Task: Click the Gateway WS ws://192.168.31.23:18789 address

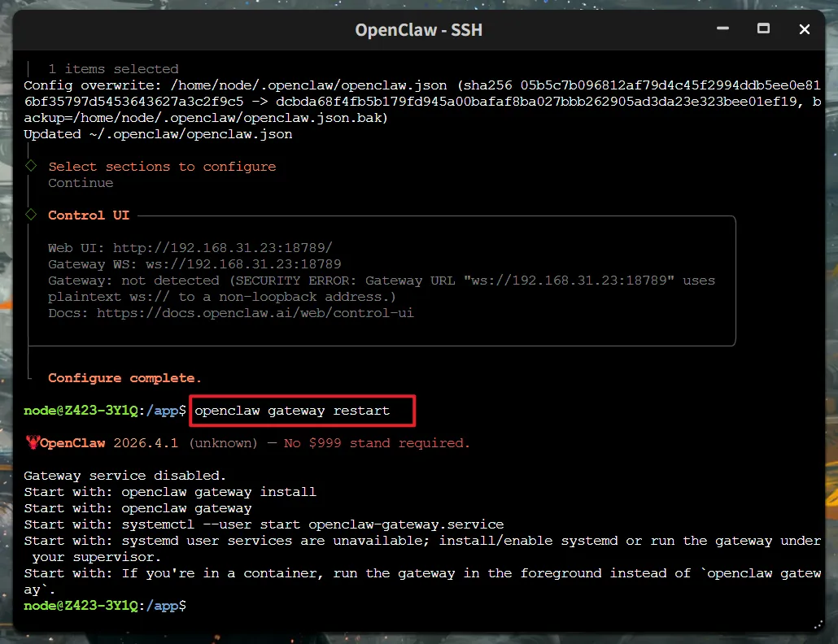Action: coord(243,264)
